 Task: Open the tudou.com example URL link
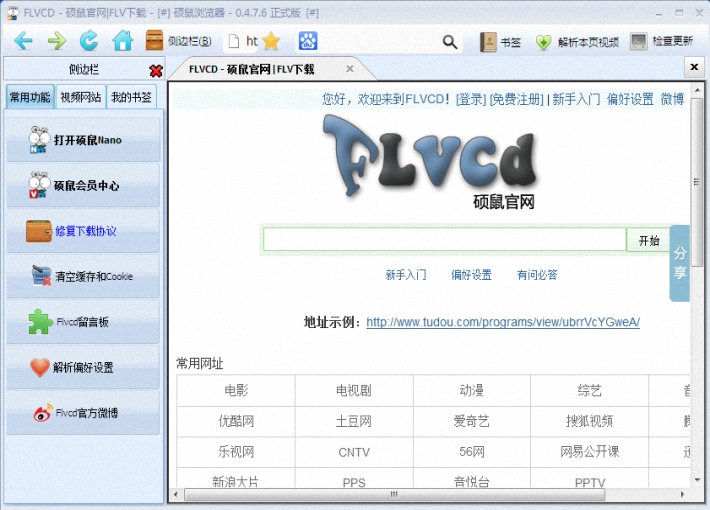(x=503, y=322)
